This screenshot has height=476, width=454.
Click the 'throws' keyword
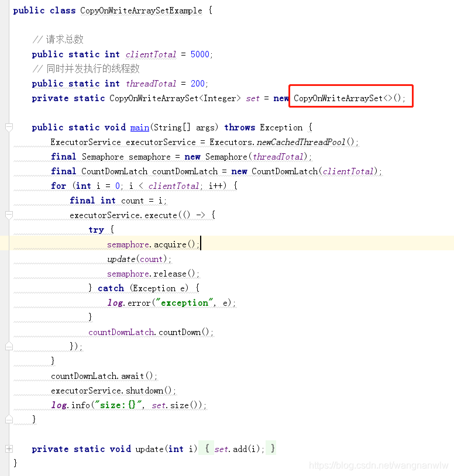(x=240, y=127)
